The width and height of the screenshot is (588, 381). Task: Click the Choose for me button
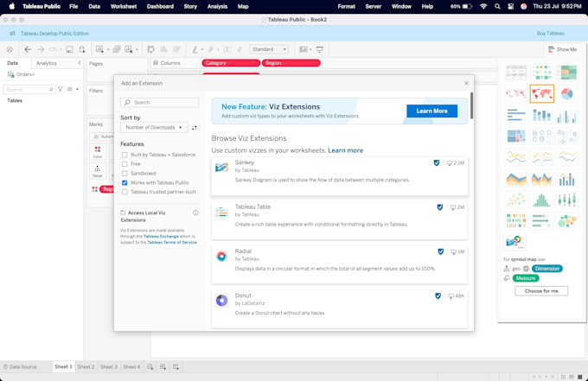[541, 291]
